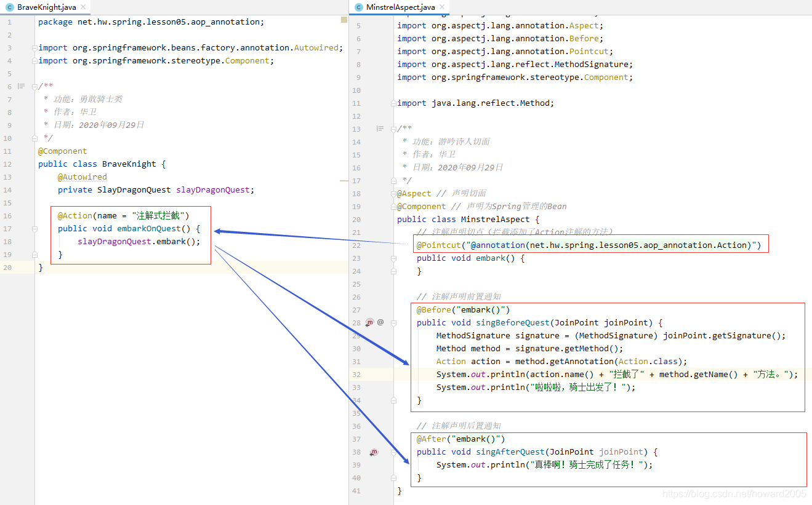Click Javadoc end fold marker at MinstrelAspect line 17

[x=394, y=181]
